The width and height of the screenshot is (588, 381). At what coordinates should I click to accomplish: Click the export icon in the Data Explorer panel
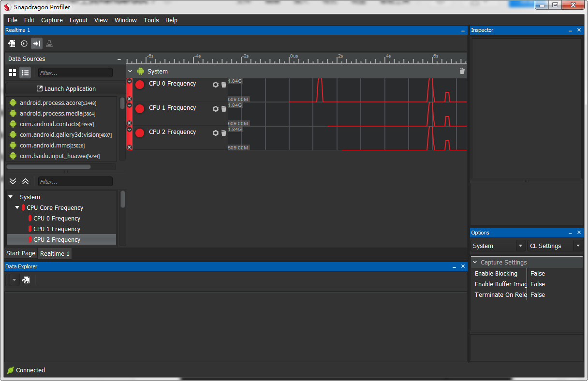click(26, 279)
